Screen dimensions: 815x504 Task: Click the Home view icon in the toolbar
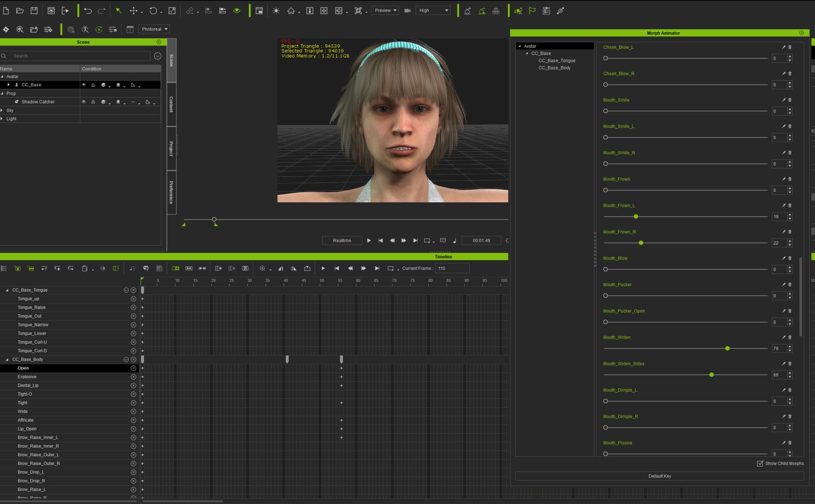tap(291, 11)
